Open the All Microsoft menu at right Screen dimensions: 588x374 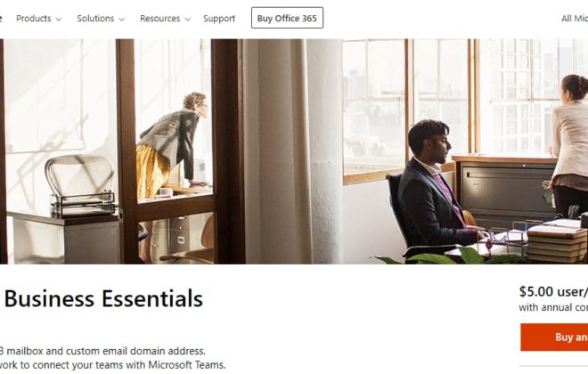coord(574,19)
